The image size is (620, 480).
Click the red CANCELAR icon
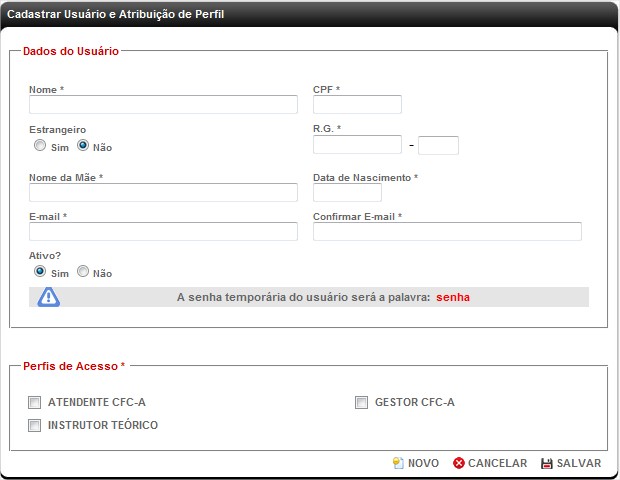coord(459,463)
